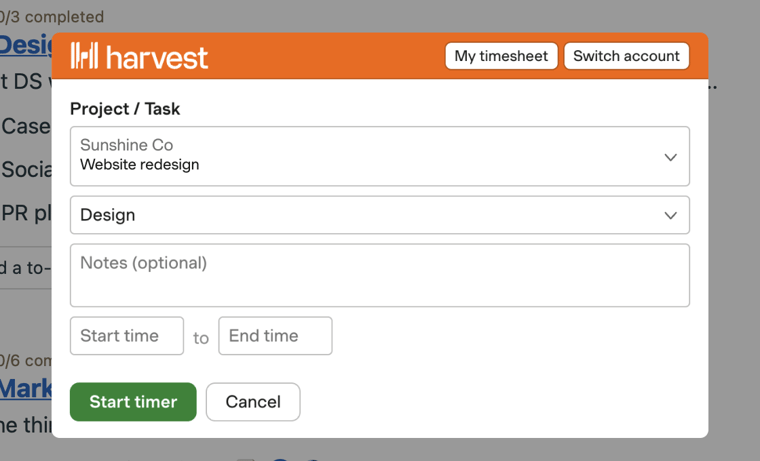
Task: Open My timesheet
Action: click(x=501, y=56)
